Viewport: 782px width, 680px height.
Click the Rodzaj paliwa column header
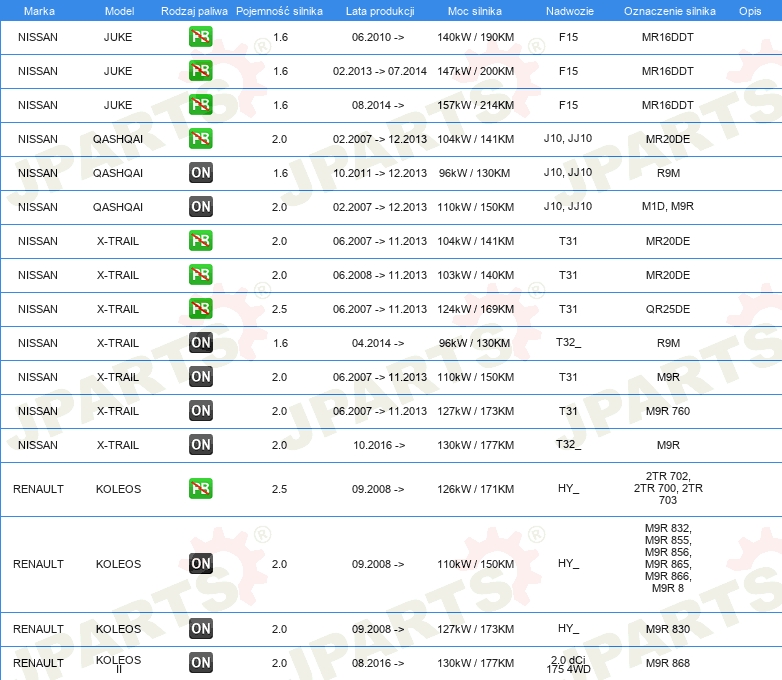[x=194, y=11]
